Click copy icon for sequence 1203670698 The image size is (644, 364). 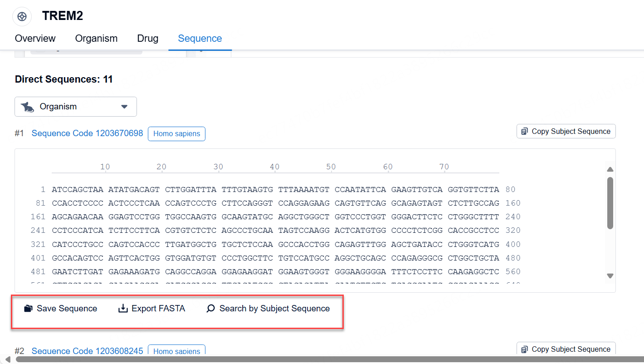coord(524,131)
